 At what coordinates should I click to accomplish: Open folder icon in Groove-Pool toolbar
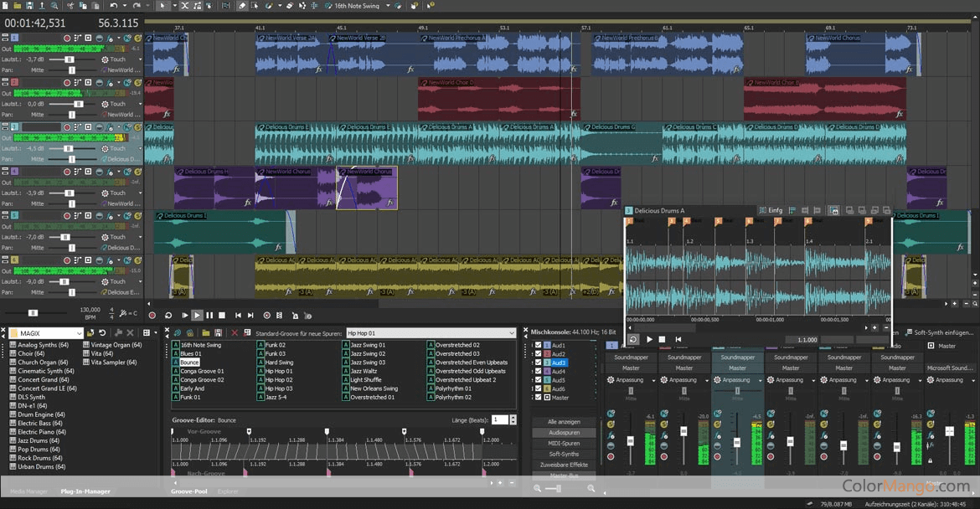204,333
